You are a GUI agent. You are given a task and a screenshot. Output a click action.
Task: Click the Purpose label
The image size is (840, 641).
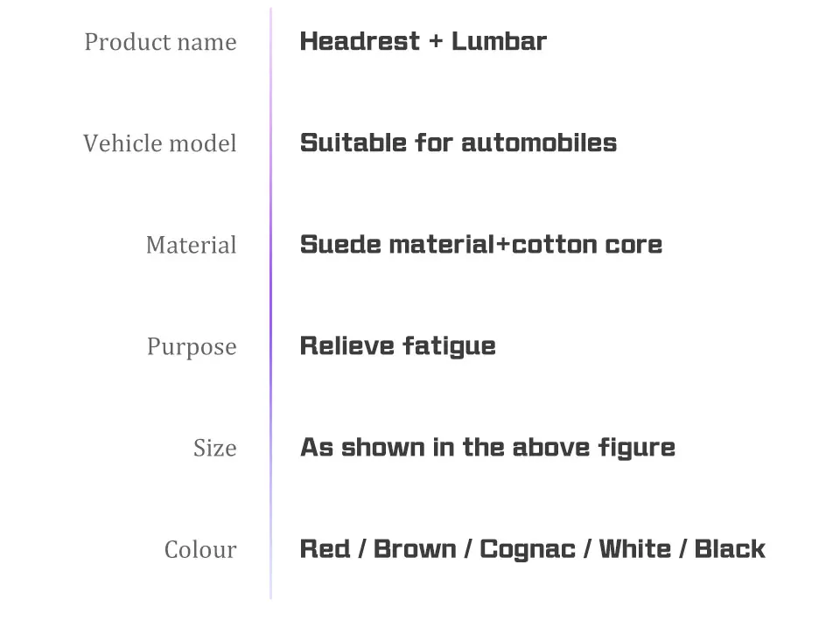pos(191,346)
